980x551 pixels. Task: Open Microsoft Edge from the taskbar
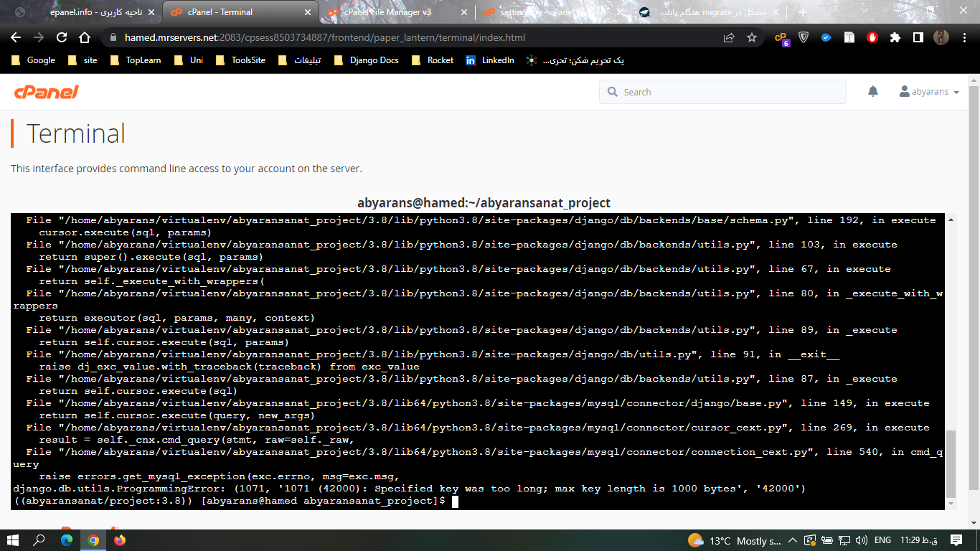67,540
